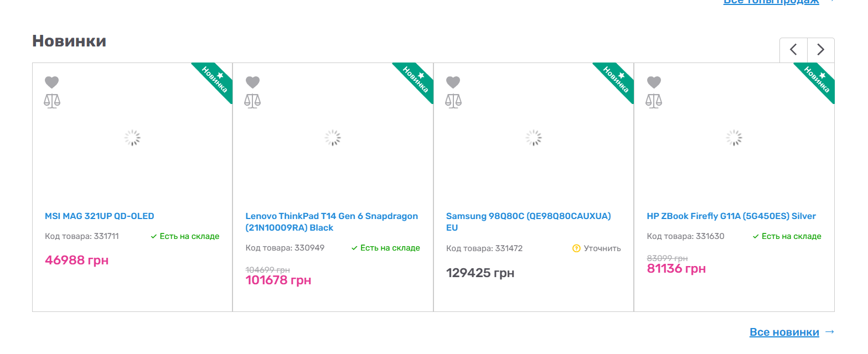Click the Новинка ribbon on the Lenovo card
Screen dimensions: 868x354
[415, 80]
